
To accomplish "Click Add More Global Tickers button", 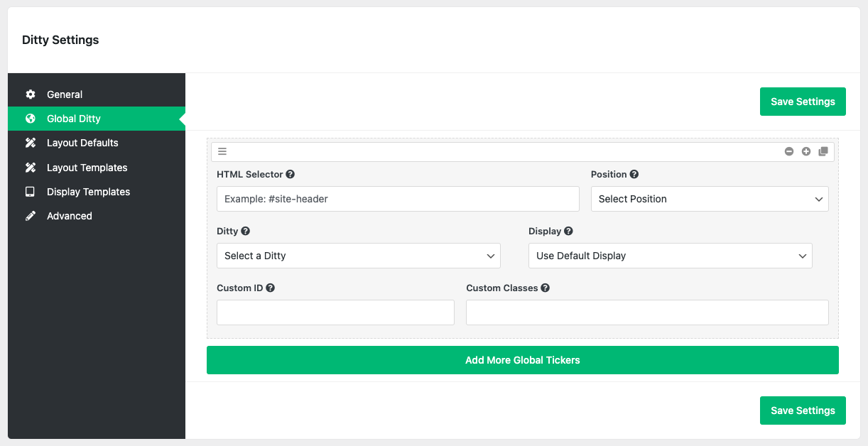I will (x=523, y=360).
